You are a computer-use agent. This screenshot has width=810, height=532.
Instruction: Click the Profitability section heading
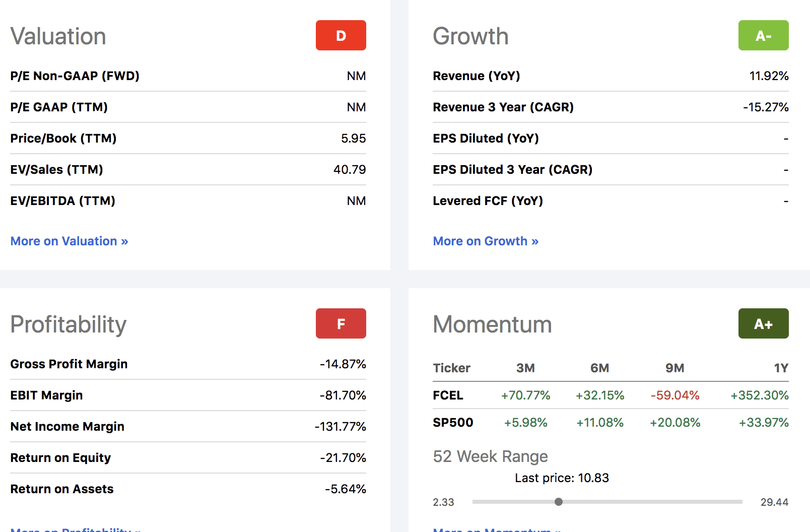(69, 324)
